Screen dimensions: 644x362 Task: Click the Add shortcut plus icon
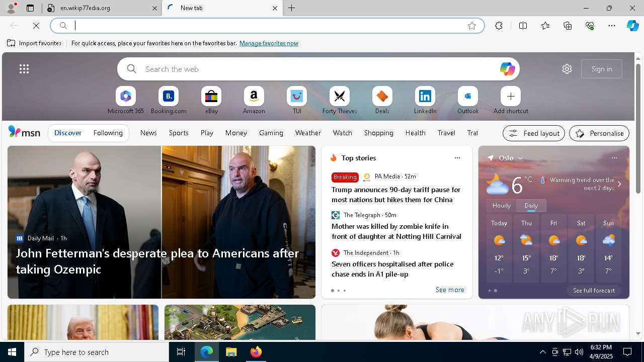point(511,96)
